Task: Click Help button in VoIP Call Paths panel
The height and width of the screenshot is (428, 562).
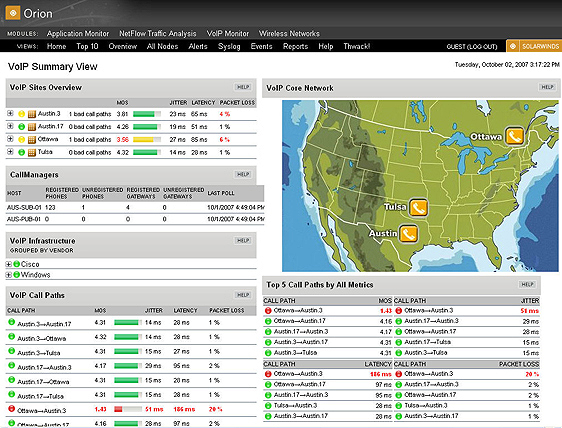Action: 243,295
